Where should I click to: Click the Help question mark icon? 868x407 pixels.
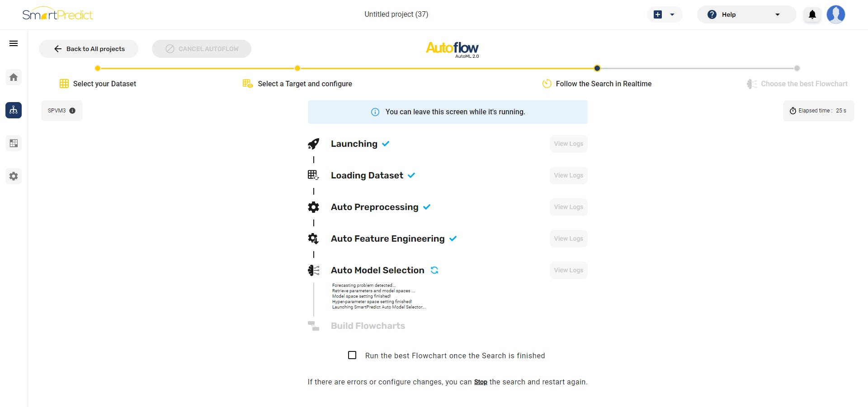click(x=712, y=14)
